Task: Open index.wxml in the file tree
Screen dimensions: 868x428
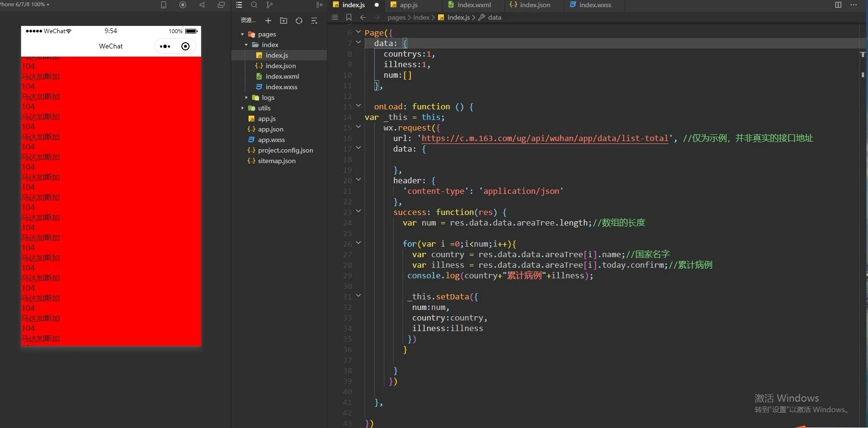Action: pos(282,76)
